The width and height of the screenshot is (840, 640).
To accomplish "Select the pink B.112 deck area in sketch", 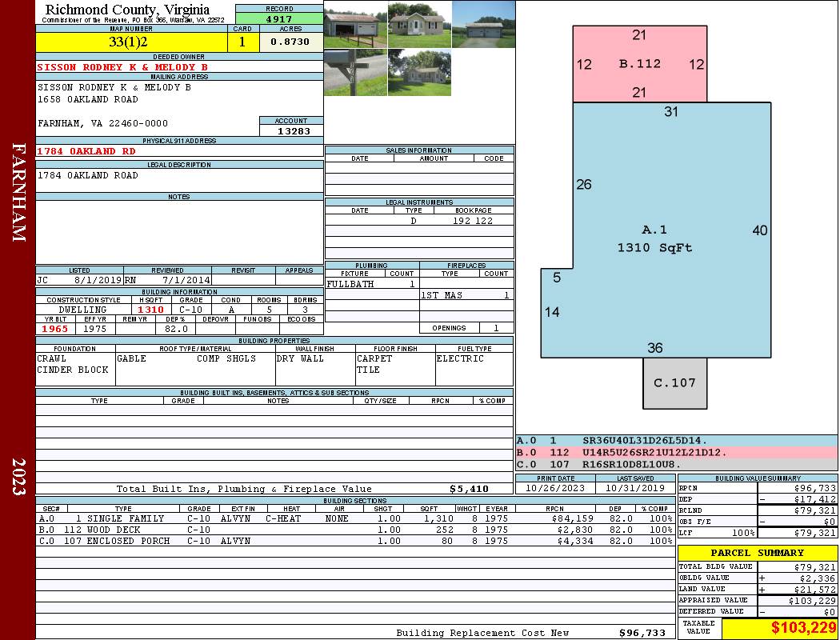I will pyautogui.click(x=639, y=64).
